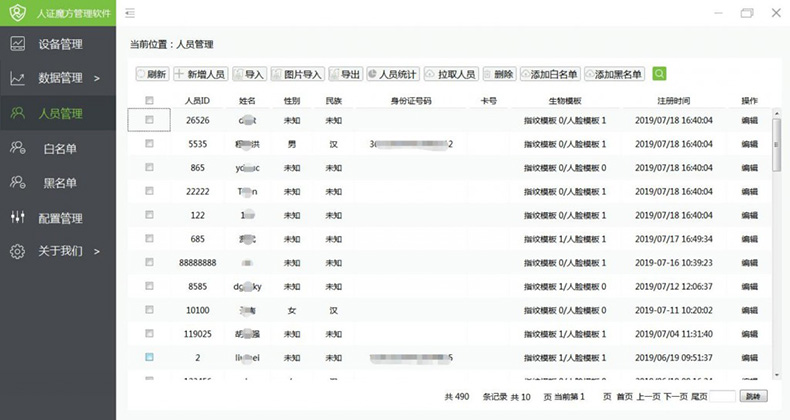Tick the checkbox for person ID 88888888
The height and width of the screenshot is (420, 790).
pyautogui.click(x=149, y=262)
